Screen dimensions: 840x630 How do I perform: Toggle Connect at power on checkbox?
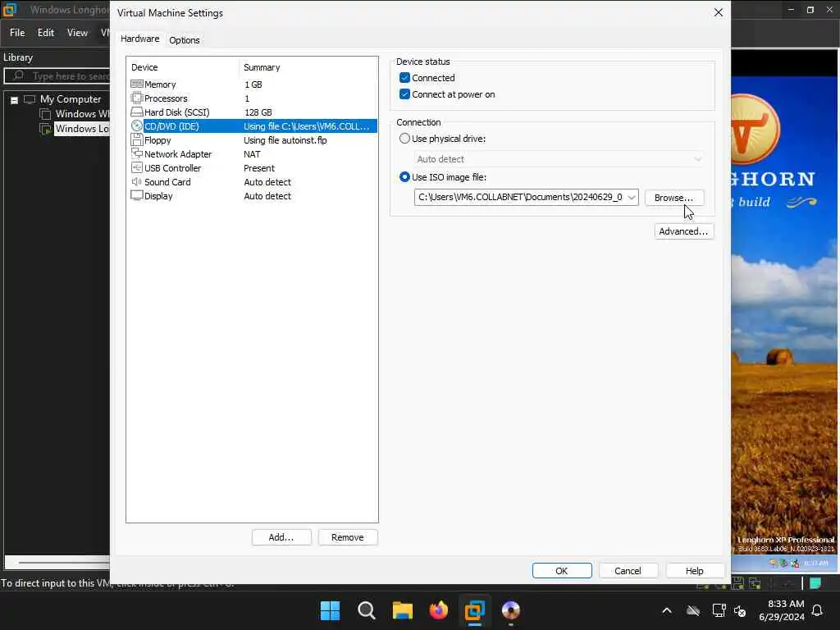[404, 94]
